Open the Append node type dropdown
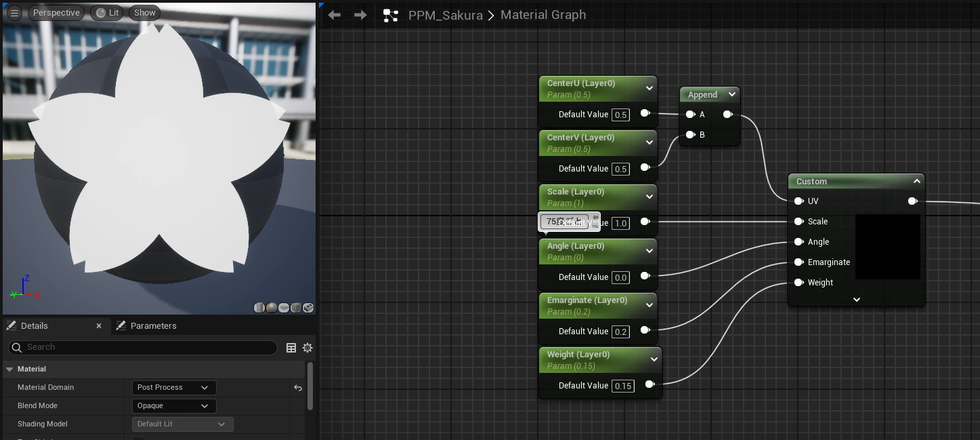Viewport: 980px width, 440px height. pyautogui.click(x=731, y=94)
